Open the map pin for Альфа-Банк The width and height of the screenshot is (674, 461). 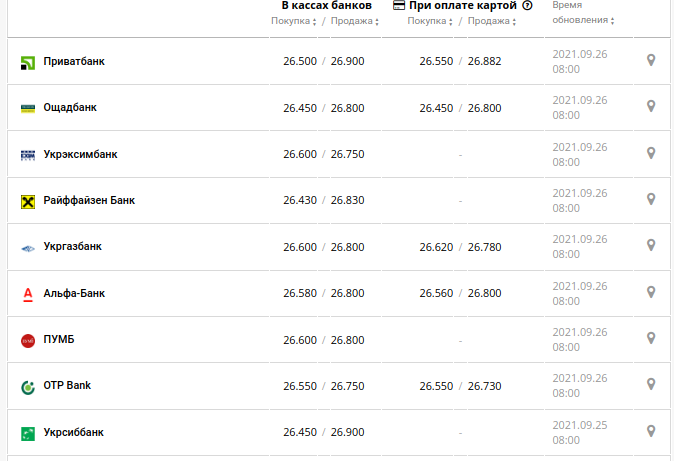[x=651, y=292]
